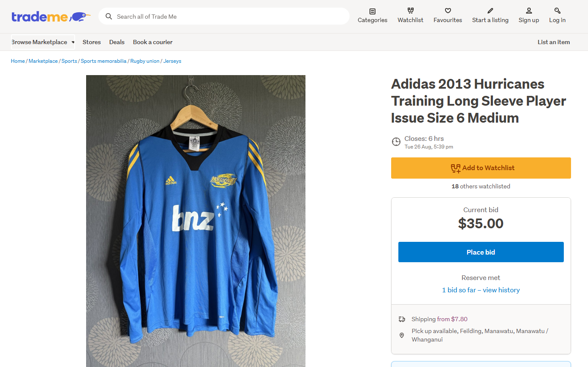Viewport: 588px width, 367px height.
Task: Open the Categories icon
Action: tap(372, 11)
